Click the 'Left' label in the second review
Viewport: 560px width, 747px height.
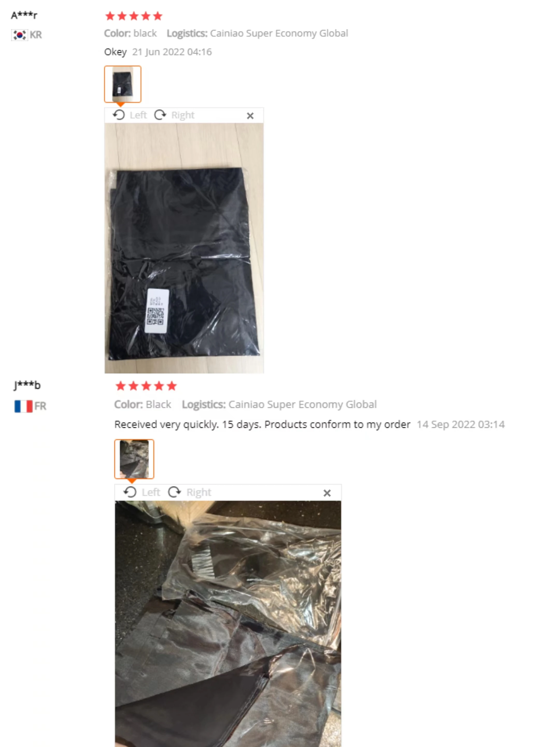[x=151, y=492]
